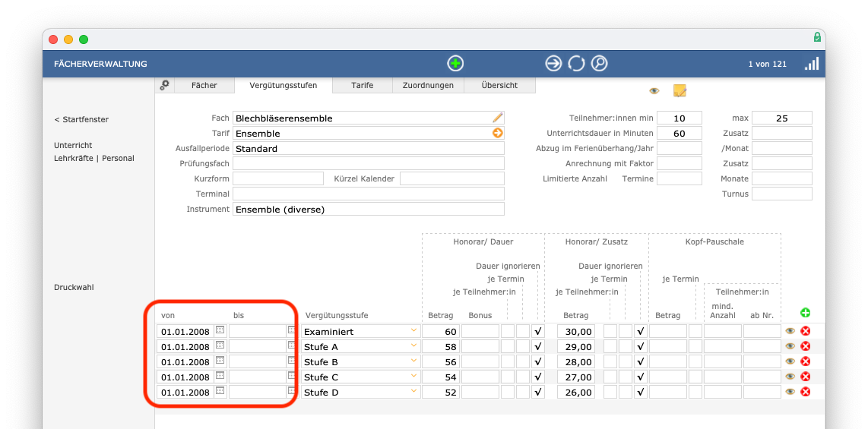
Task: Toggle Honorar/Zusatz Dauer ignorieren checkbox in Stufe D row
Action: coord(641,393)
